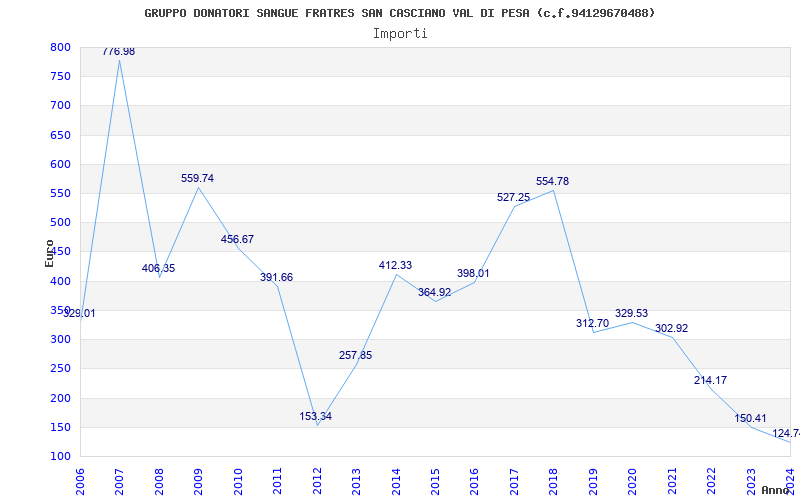Image resolution: width=800 pixels, height=500 pixels.
Task: Select the 329.53 data label
Action: pyautogui.click(x=632, y=313)
